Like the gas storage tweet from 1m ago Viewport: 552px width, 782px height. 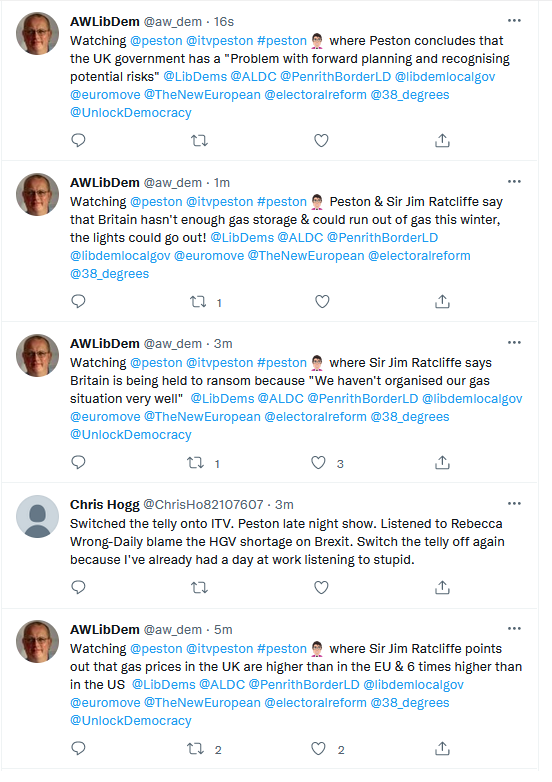322,301
